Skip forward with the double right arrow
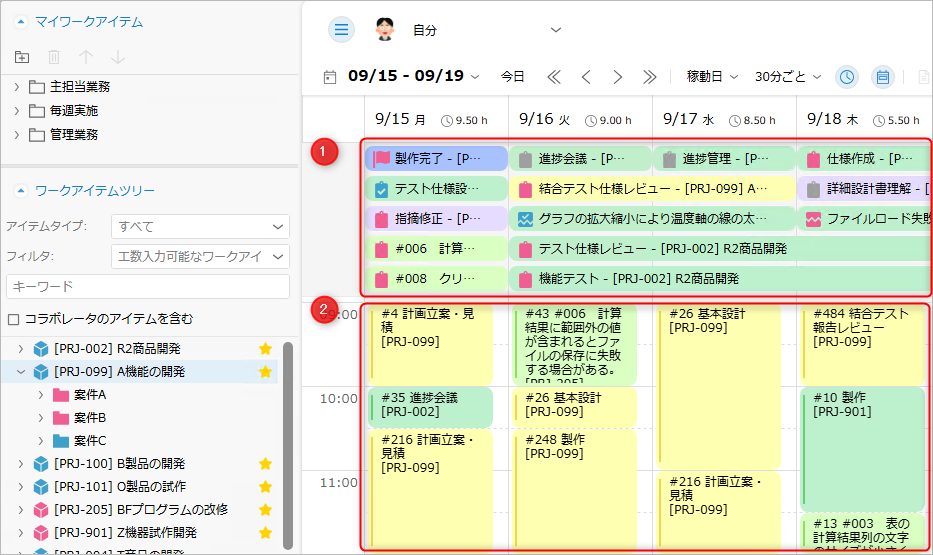Viewport: 933px width, 555px height. click(649, 77)
